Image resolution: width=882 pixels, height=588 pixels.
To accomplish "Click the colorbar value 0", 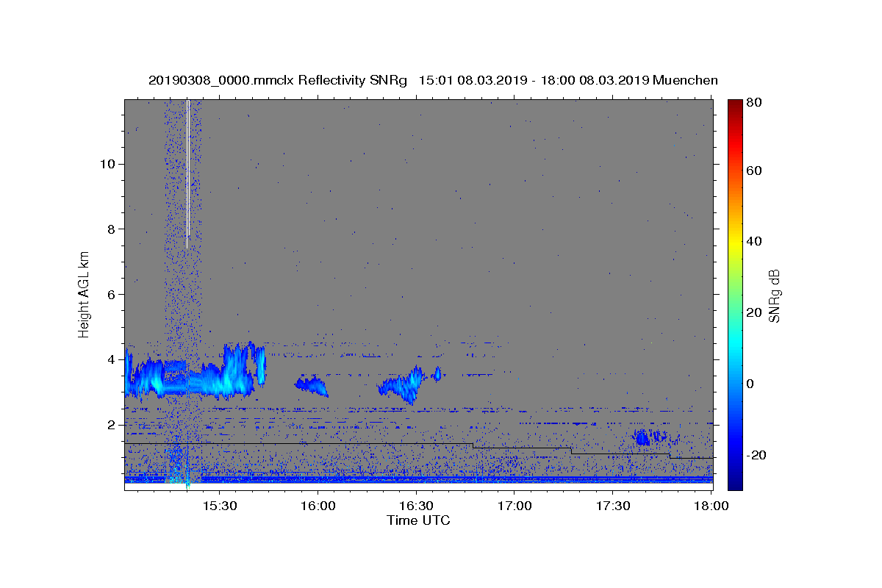I will [x=750, y=384].
